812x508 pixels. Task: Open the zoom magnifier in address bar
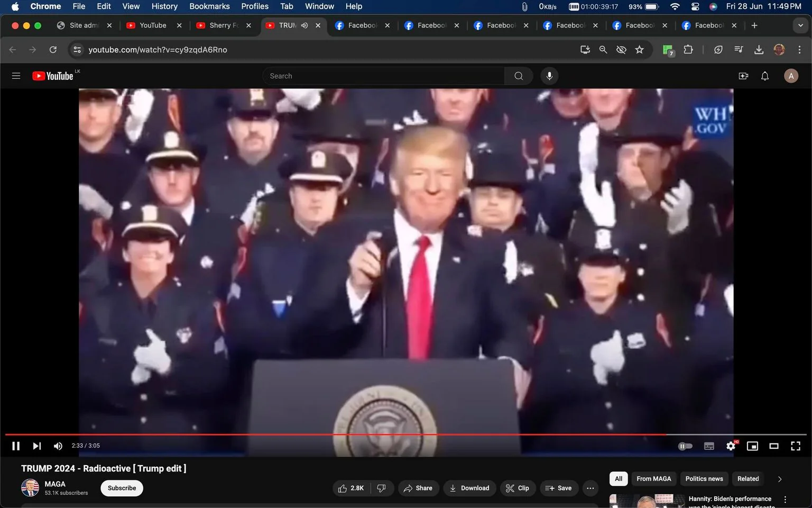coord(603,49)
